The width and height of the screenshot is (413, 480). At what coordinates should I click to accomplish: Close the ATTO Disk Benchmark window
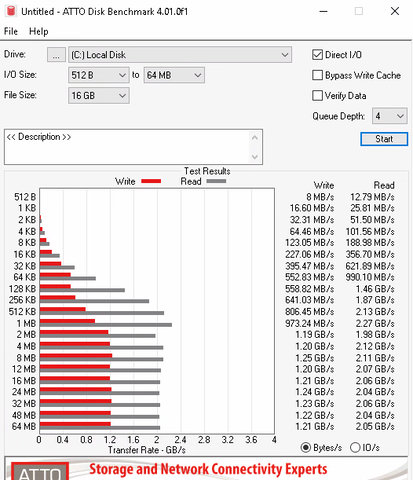click(395, 11)
